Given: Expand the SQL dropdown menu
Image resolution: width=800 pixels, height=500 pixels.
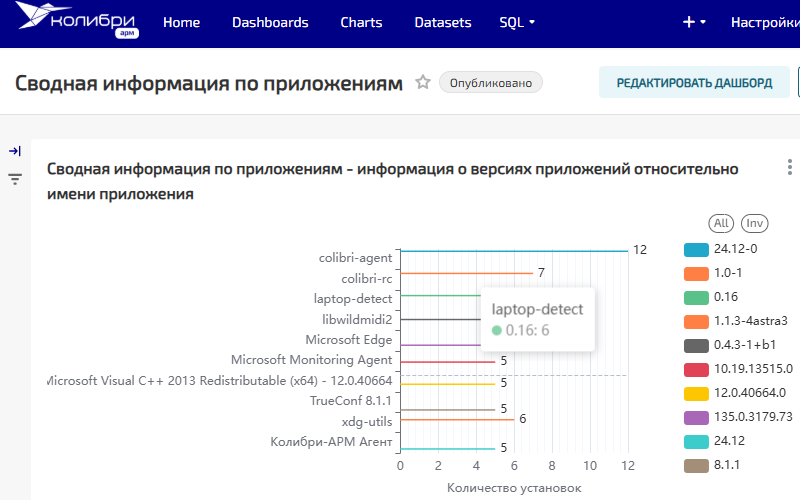Looking at the screenshot, I should [x=517, y=22].
